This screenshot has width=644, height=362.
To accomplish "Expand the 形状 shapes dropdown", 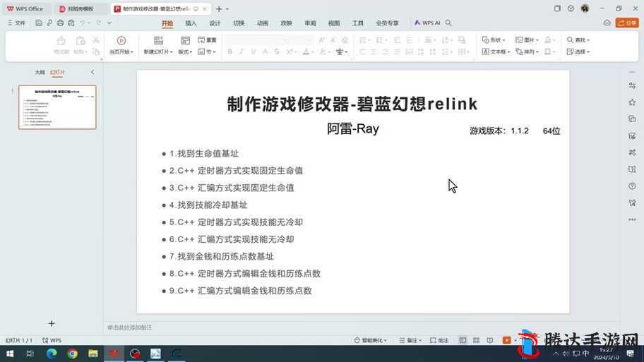I will tap(494, 40).
